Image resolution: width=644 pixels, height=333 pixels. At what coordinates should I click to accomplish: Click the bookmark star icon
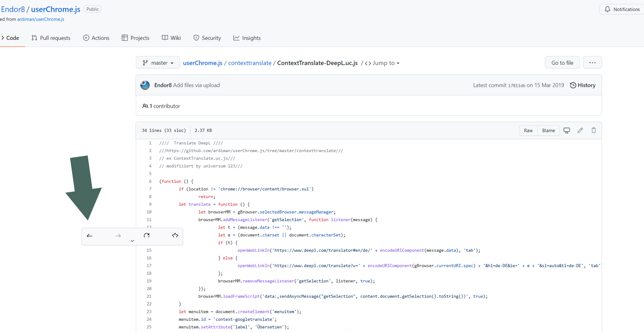coord(175,236)
